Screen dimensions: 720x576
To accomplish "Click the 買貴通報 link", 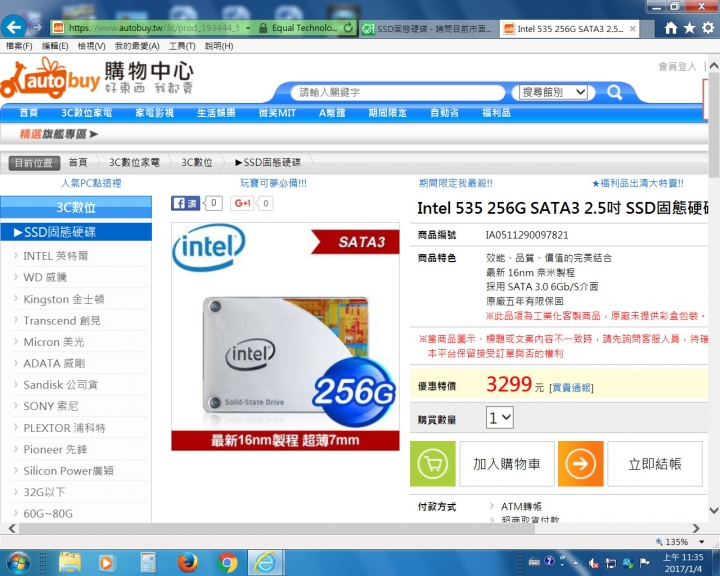I will click(571, 388).
